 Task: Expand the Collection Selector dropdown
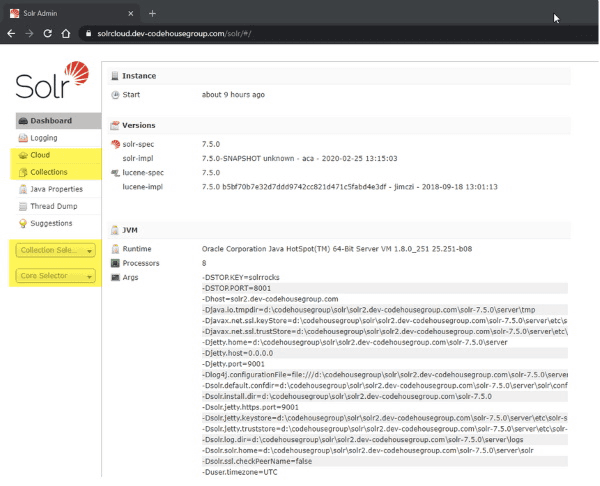point(55,250)
